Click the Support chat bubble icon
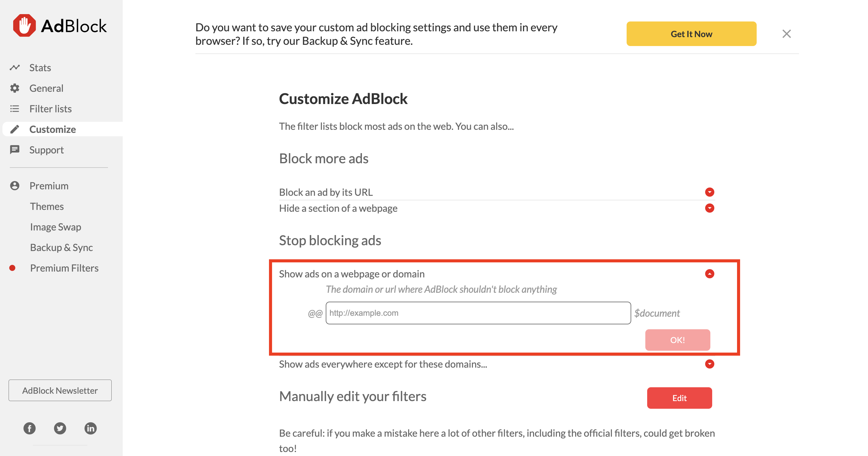Screen dimensions: 868x456 coord(15,150)
